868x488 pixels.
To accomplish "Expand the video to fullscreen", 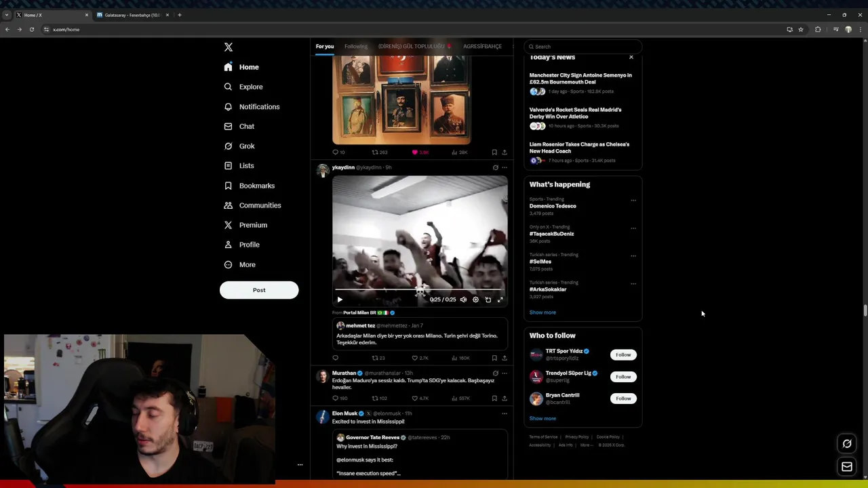I will pos(500,300).
